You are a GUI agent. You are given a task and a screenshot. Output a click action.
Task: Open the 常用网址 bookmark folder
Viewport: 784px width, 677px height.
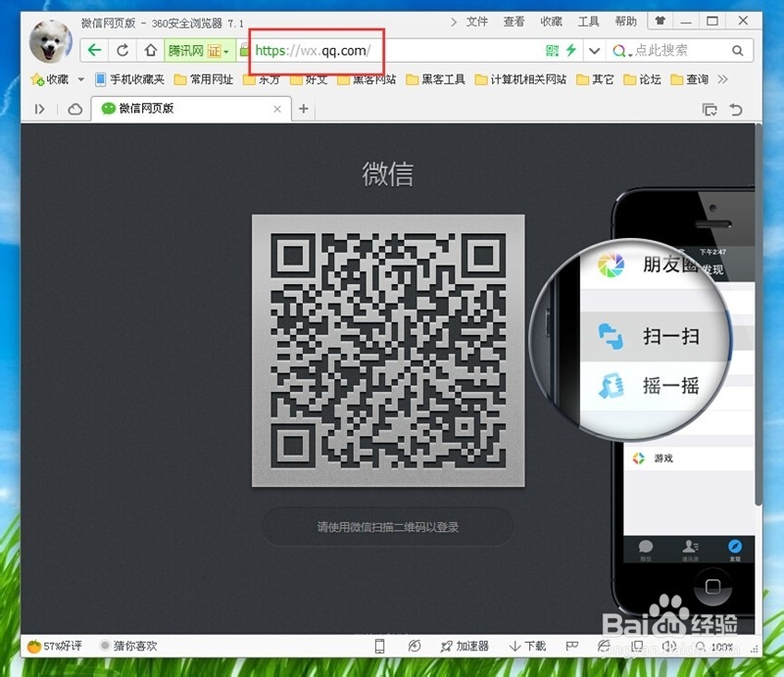204,79
